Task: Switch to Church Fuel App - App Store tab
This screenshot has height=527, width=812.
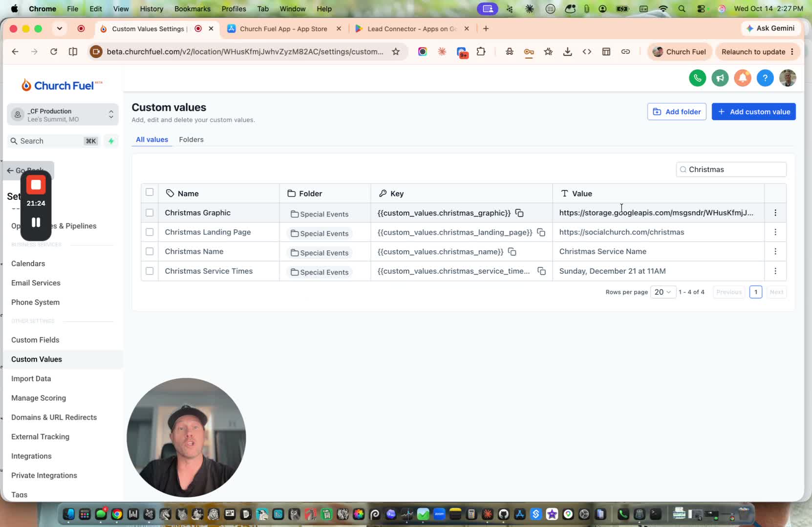Action: click(284, 29)
